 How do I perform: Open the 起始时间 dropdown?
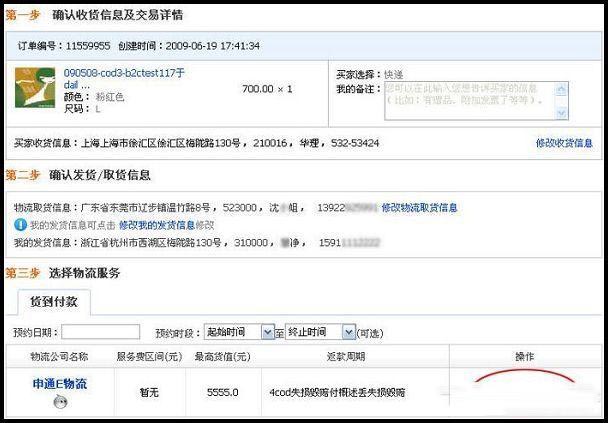click(x=239, y=332)
